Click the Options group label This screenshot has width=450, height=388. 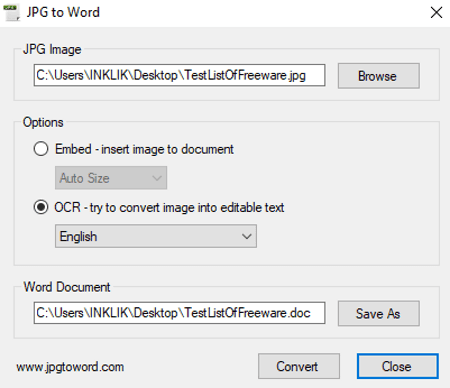click(x=43, y=122)
